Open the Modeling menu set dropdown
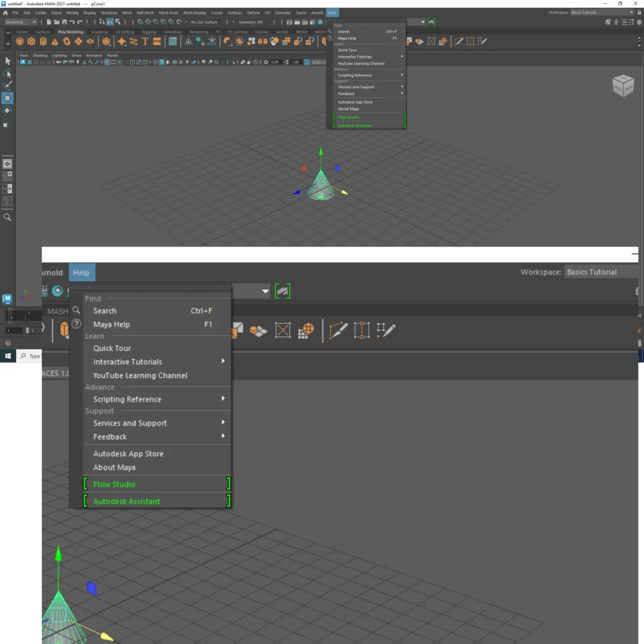This screenshot has height=644, width=644. click(21, 22)
